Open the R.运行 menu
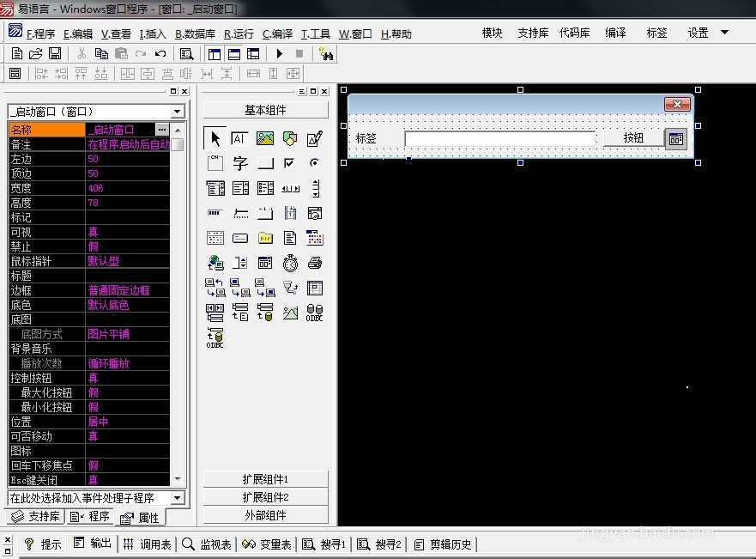This screenshot has height=559, width=756. 239,34
